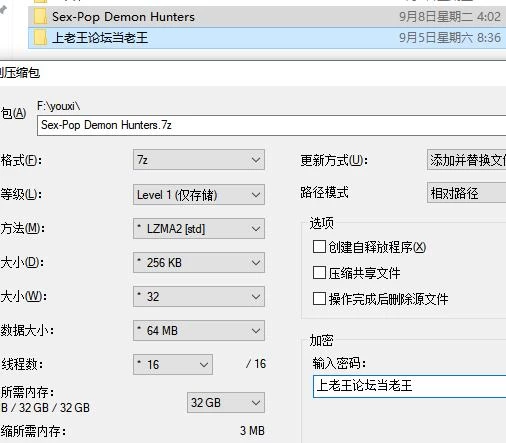Click the pin icon beside the file list

3,10
